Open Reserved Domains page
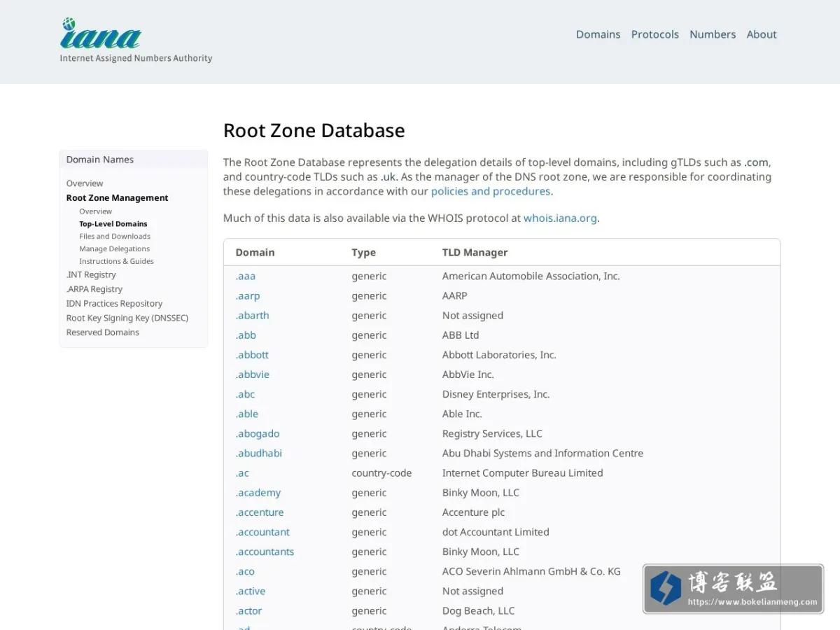The image size is (840, 630). tap(102, 332)
